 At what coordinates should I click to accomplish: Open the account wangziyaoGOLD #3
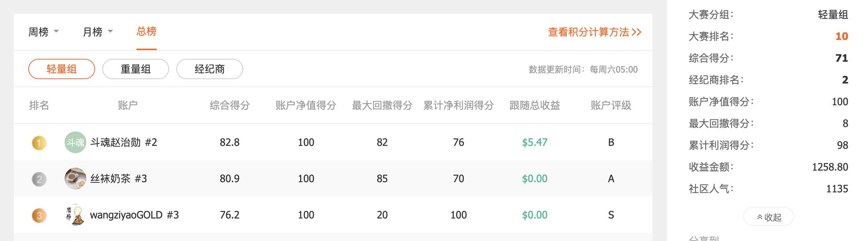click(134, 215)
